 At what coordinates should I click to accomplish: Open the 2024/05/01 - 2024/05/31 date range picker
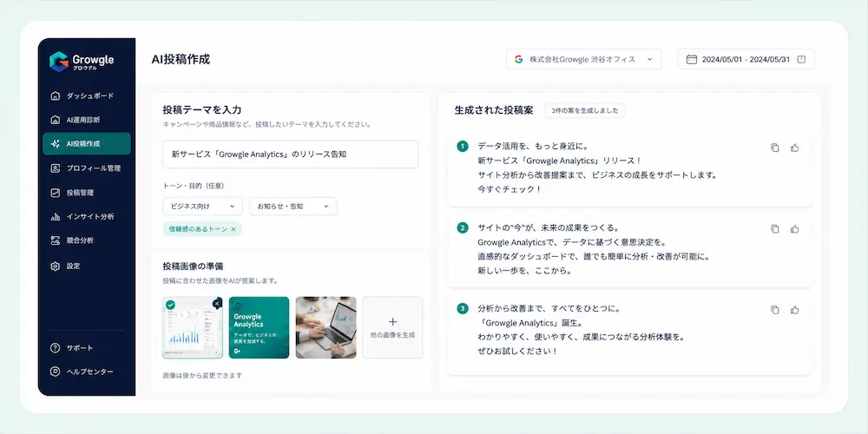tap(746, 59)
